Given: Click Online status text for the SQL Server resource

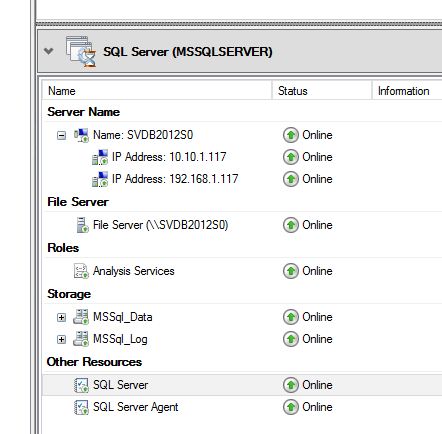Looking at the screenshot, I should [x=317, y=385].
